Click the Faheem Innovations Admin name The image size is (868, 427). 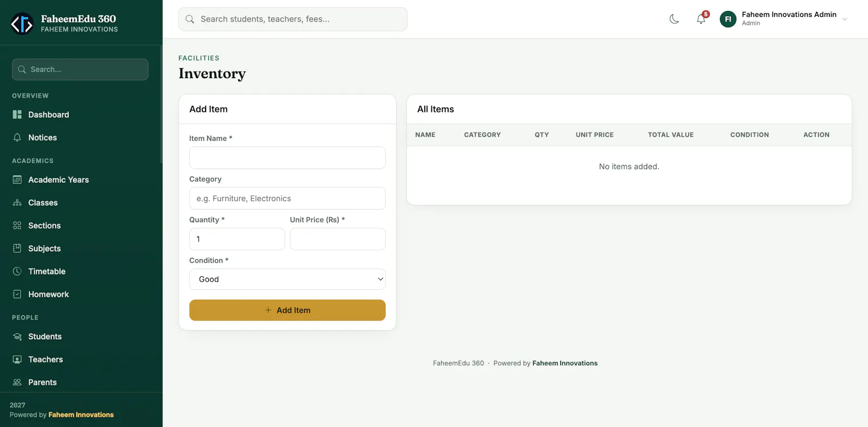(789, 15)
